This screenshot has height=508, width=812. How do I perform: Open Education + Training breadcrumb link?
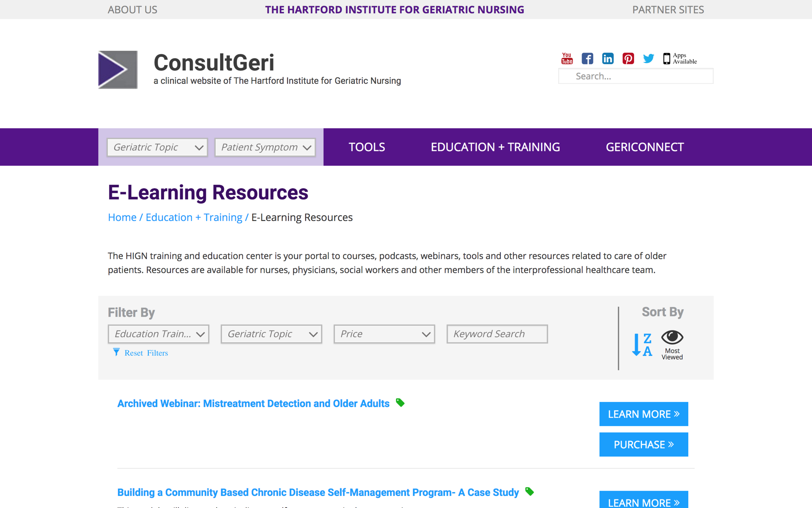click(194, 217)
